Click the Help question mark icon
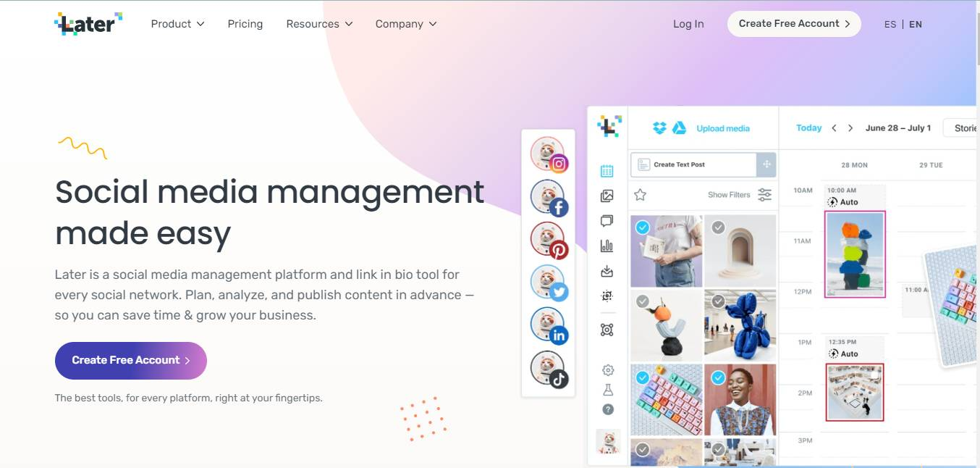This screenshot has width=980, height=468. [x=608, y=409]
